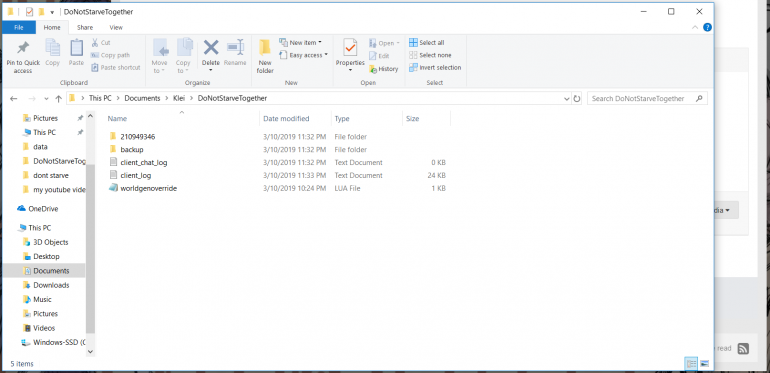Click the Edit ribbon button
The image size is (770, 373).
click(x=379, y=56)
